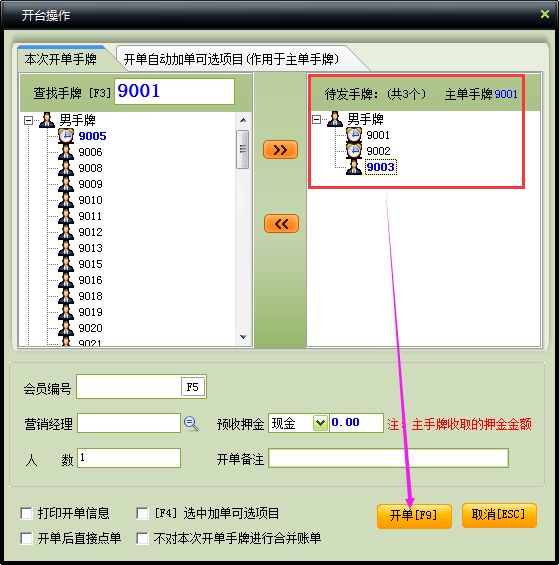Image resolution: width=559 pixels, height=565 pixels.
Task: Click the person icon beside pending 9003
Action: point(354,167)
